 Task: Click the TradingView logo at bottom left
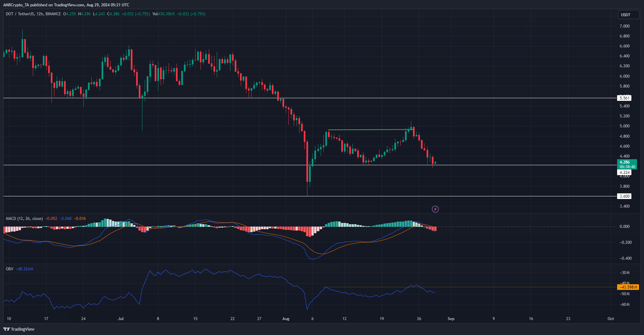click(19, 329)
